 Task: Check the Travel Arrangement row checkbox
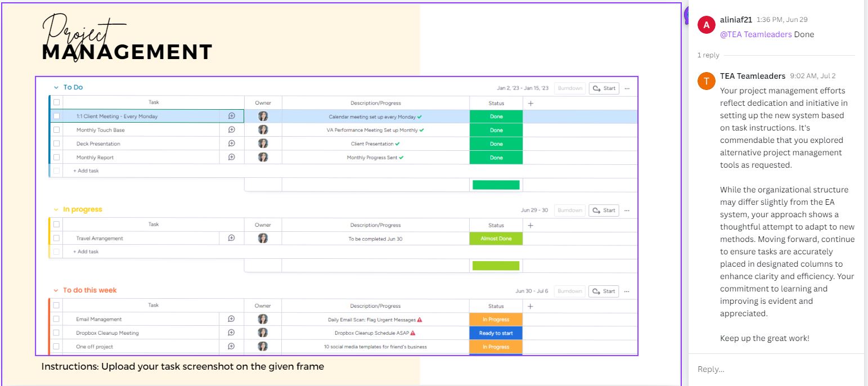click(x=56, y=239)
